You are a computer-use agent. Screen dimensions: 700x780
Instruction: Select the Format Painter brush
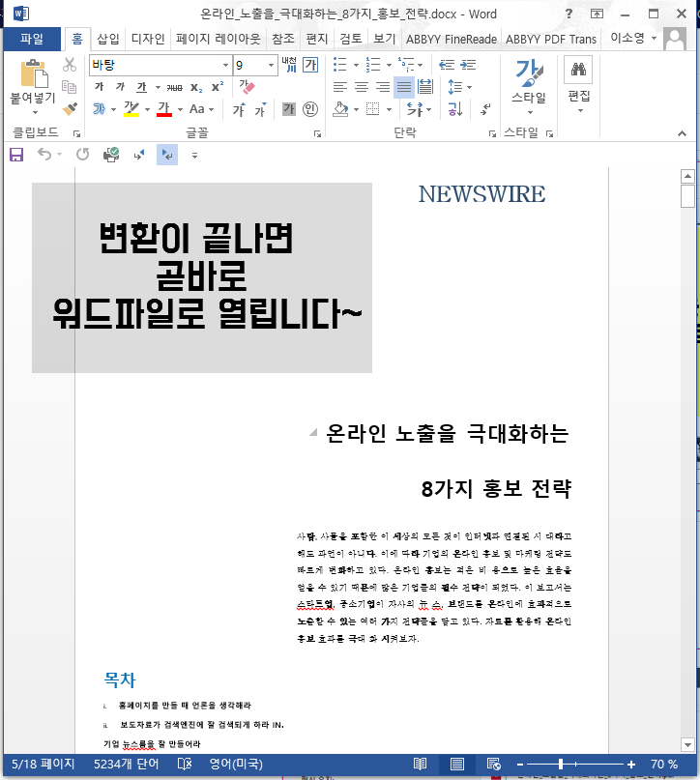pyautogui.click(x=70, y=109)
